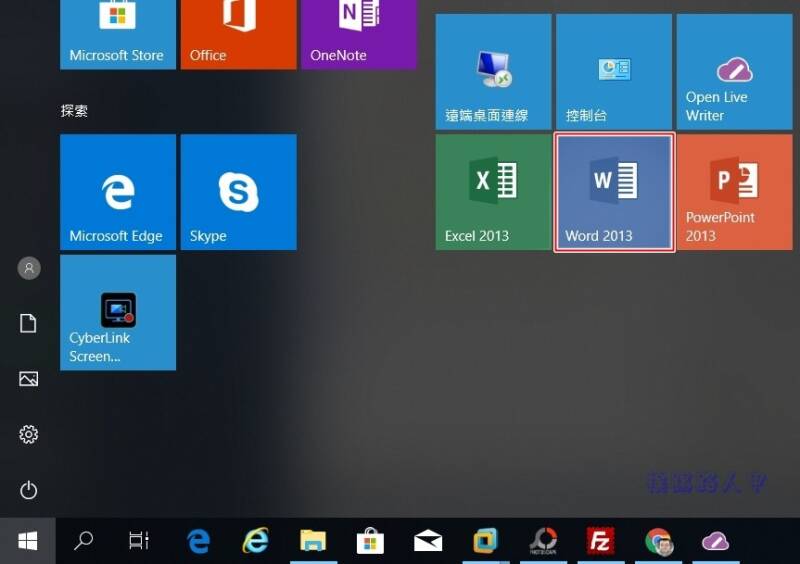Screen dimensions: 800x564
Task: Launch the Office tile
Action: coord(238,34)
